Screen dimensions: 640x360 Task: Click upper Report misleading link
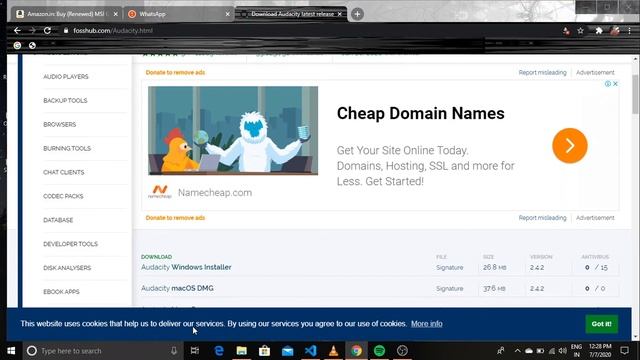coord(542,72)
